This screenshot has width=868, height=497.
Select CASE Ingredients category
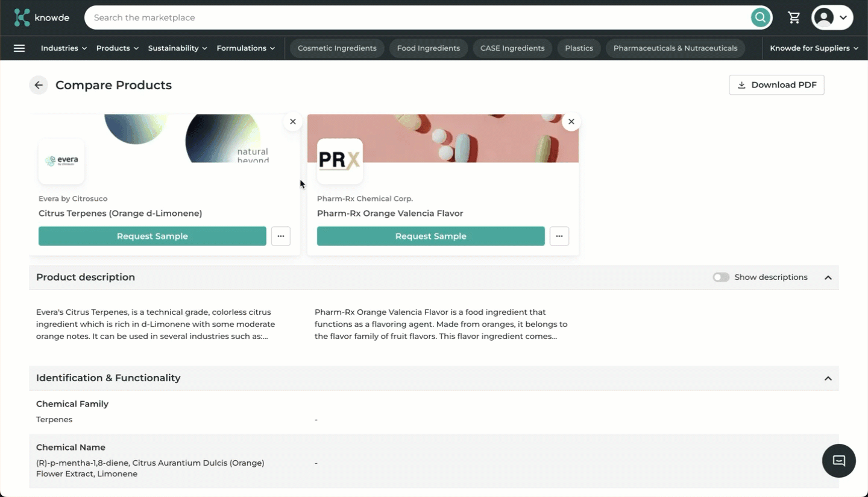[512, 48]
